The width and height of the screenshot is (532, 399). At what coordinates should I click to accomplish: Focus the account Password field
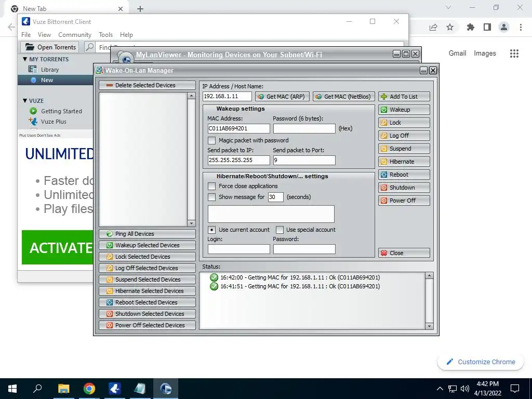tap(304, 249)
